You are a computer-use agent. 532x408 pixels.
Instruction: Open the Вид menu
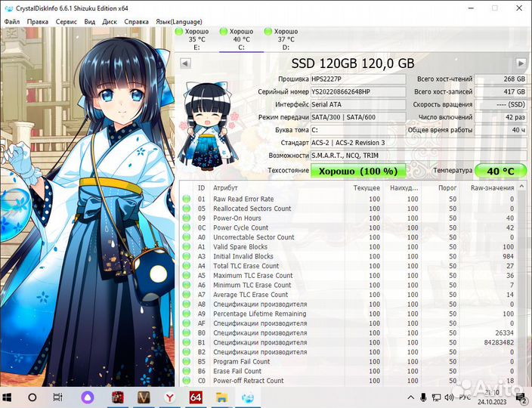point(90,22)
